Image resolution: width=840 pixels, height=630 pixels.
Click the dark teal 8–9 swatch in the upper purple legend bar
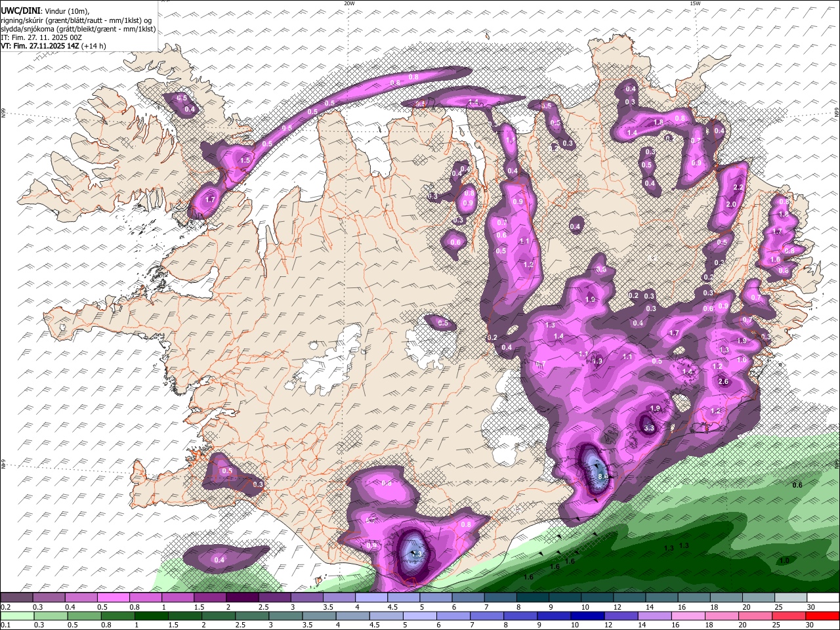[532, 598]
